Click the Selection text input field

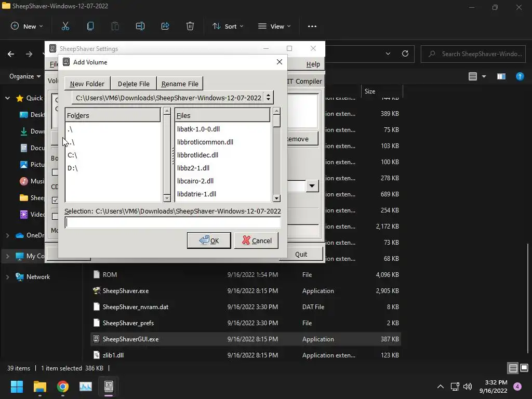point(172,222)
